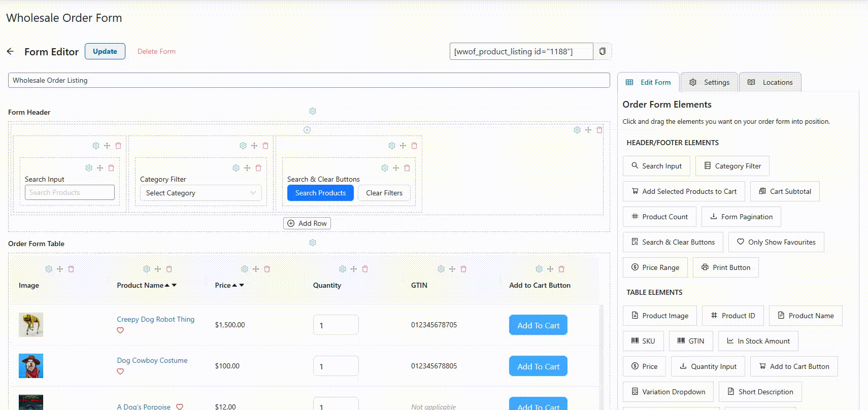Click the Update button

[x=105, y=51]
